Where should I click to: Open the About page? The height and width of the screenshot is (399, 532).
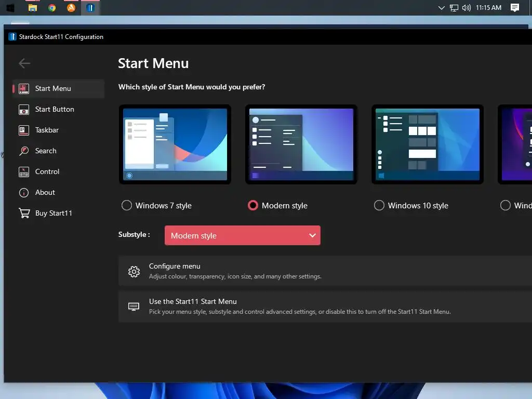point(58,193)
